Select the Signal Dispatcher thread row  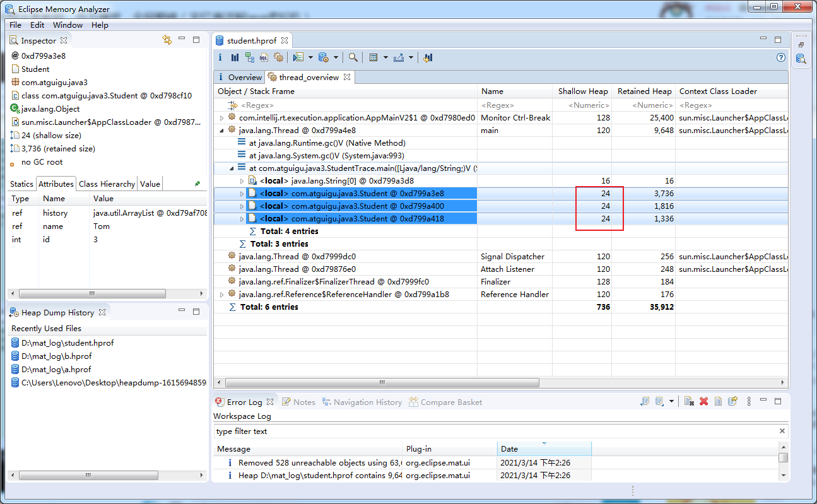500,257
